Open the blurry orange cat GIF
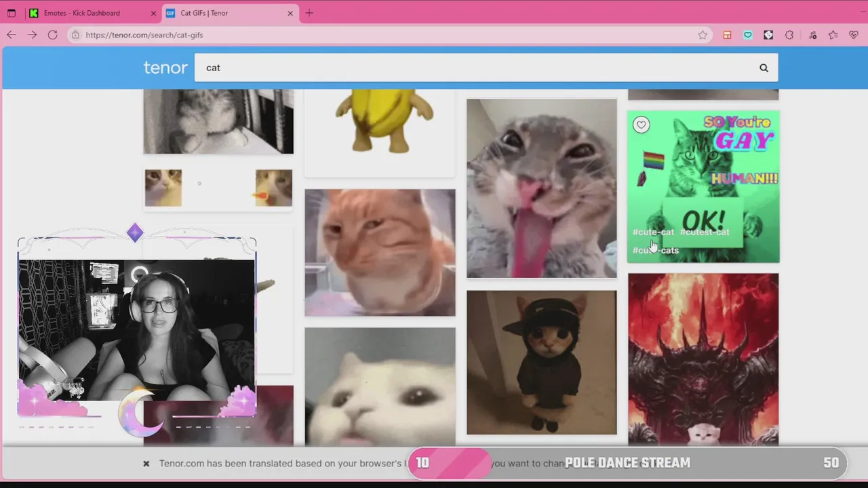 click(x=380, y=252)
